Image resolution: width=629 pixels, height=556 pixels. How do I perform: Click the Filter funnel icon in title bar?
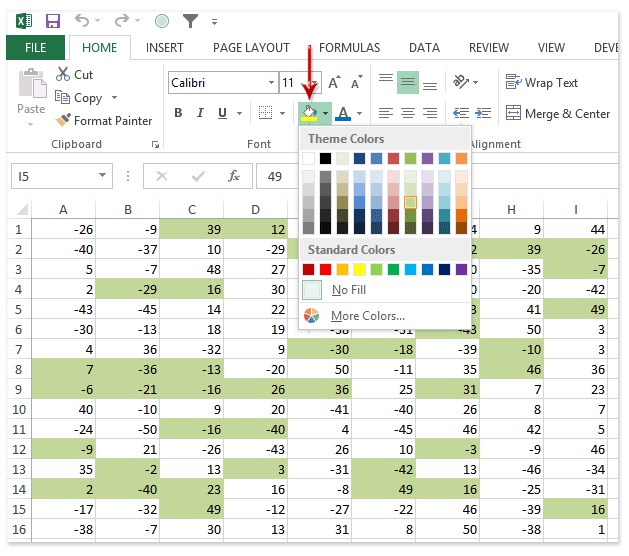pyautogui.click(x=190, y=20)
